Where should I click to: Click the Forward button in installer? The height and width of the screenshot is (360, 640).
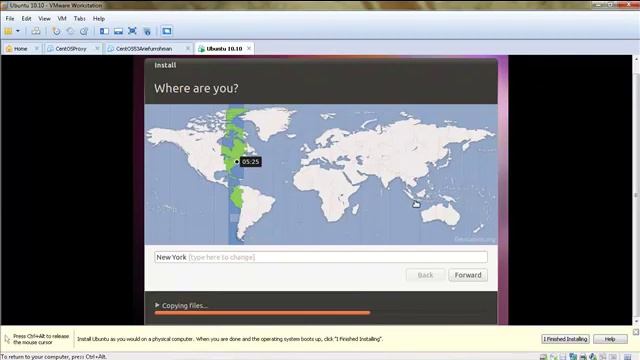pos(468,275)
